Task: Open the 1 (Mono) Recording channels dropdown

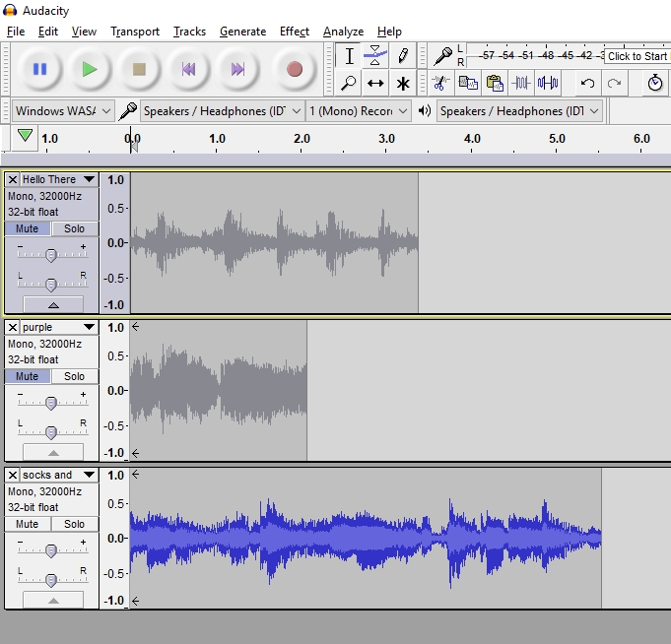Action: pos(359,111)
